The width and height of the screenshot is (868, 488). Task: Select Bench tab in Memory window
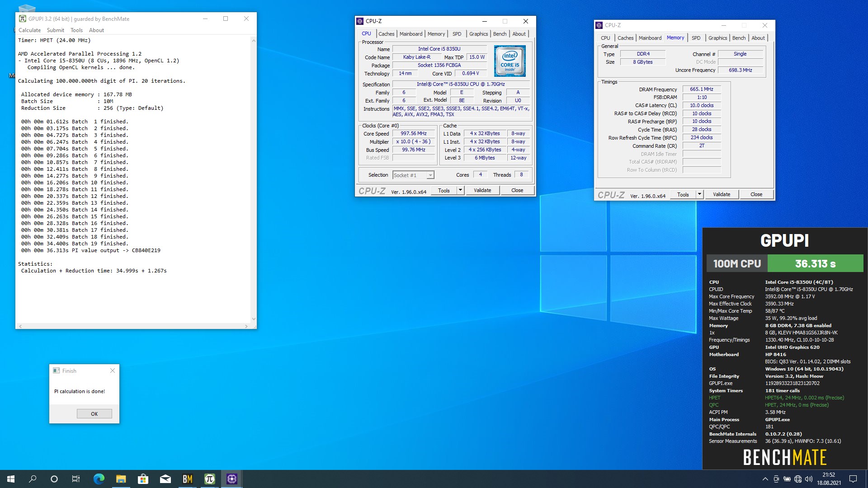tap(739, 38)
